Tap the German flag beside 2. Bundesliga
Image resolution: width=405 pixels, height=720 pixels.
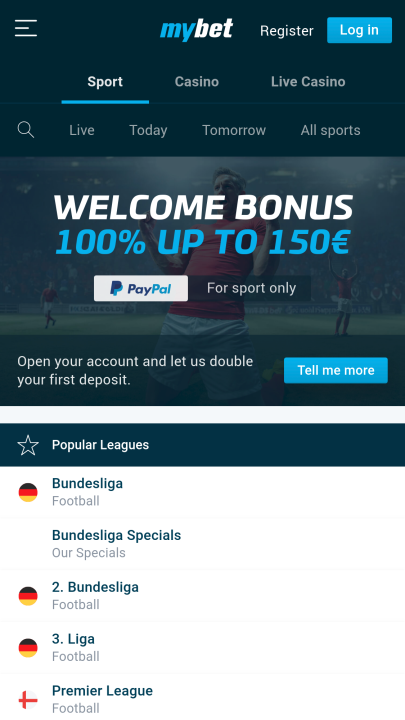(x=28, y=596)
